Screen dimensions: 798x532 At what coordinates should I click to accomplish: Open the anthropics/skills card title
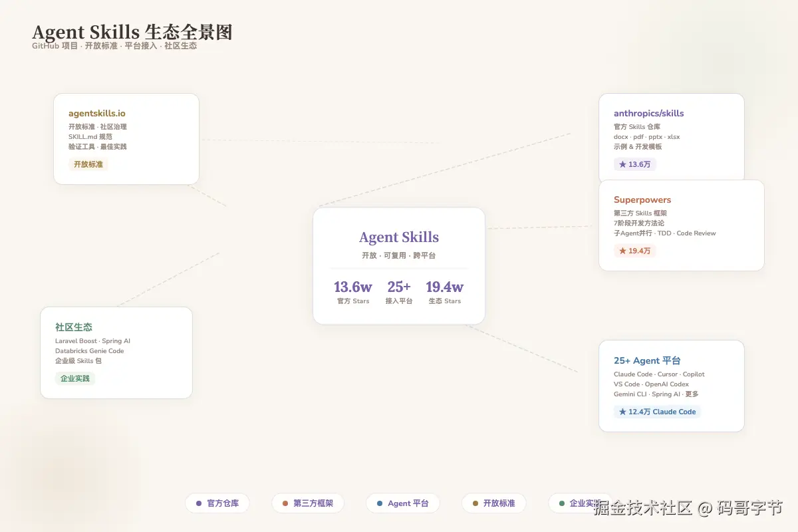[x=649, y=114]
